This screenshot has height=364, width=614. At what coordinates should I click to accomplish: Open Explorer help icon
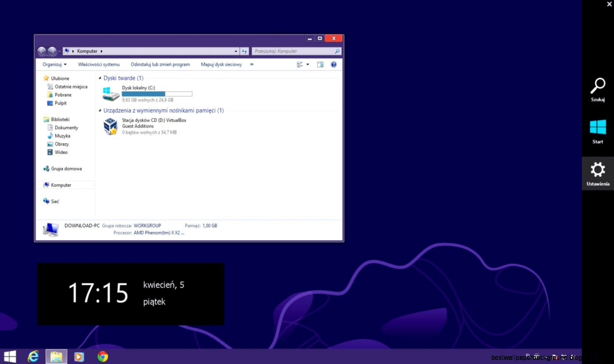pyautogui.click(x=334, y=64)
